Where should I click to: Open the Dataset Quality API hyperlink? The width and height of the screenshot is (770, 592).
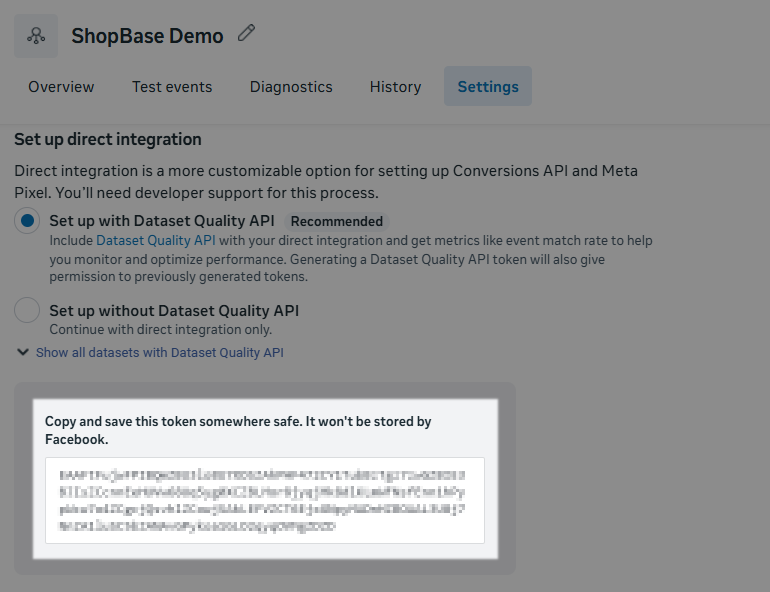point(155,240)
